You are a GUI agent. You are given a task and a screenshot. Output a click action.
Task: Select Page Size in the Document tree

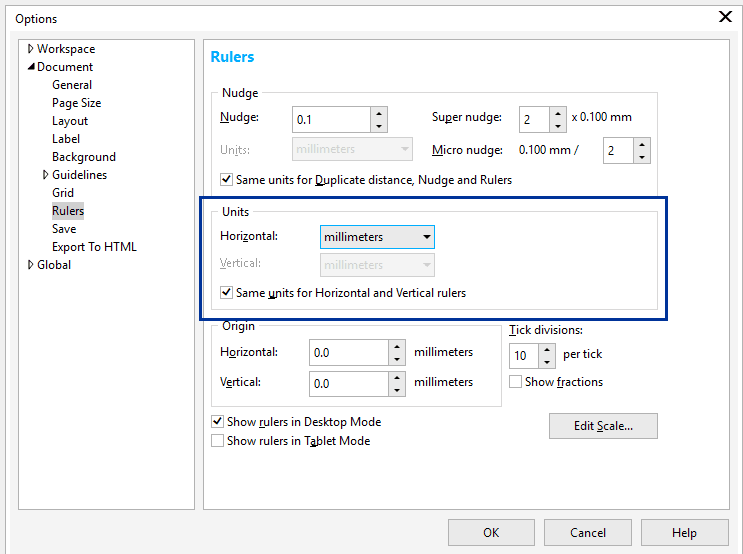click(76, 103)
